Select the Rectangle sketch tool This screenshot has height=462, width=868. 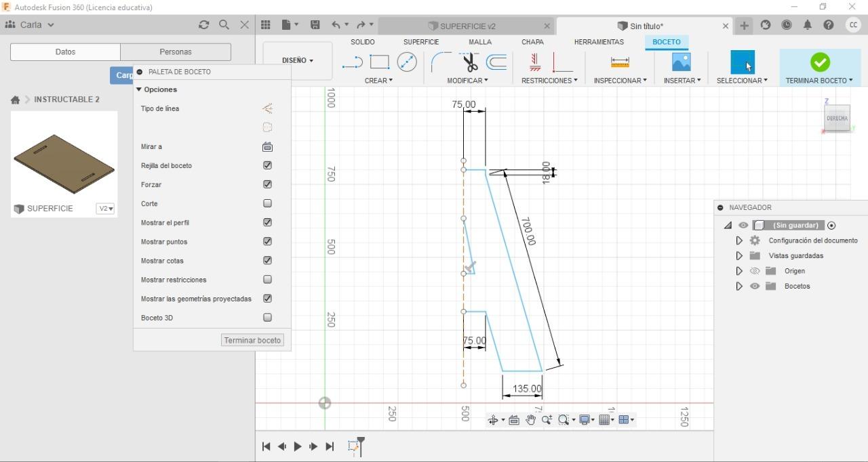380,62
